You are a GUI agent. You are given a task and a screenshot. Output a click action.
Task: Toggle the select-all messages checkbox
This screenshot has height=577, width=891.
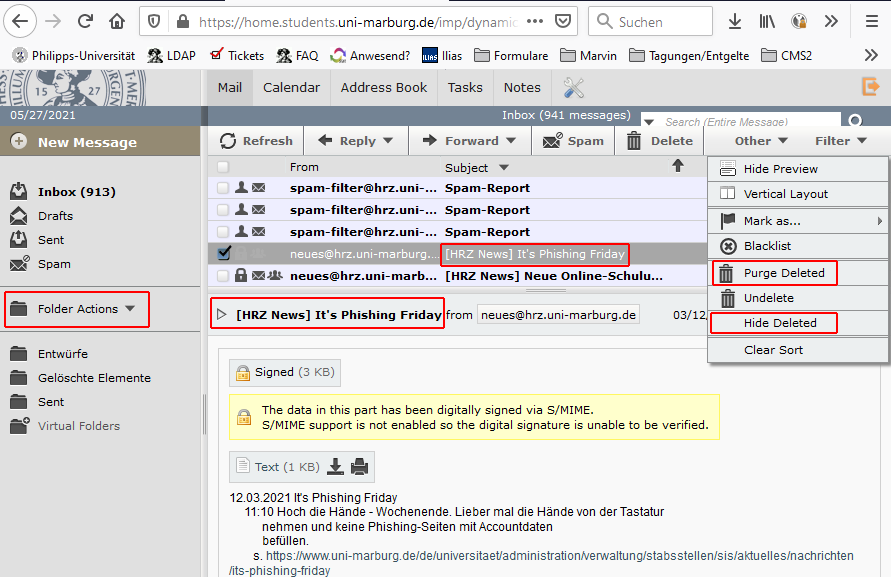point(223,167)
